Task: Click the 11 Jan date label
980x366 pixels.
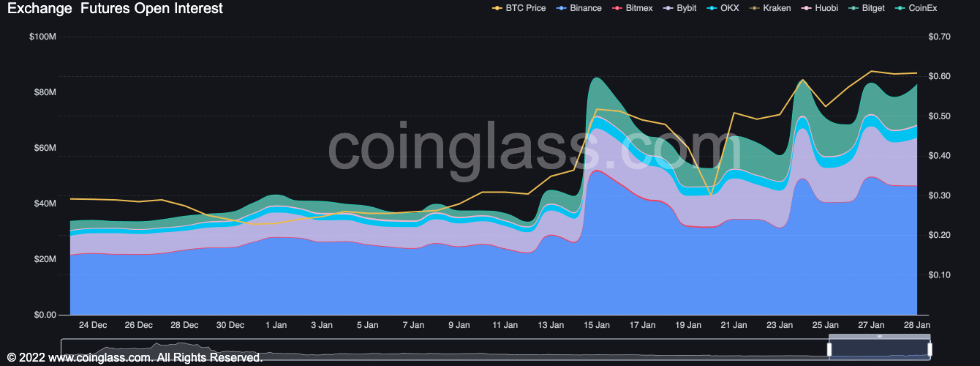Action: [x=505, y=325]
